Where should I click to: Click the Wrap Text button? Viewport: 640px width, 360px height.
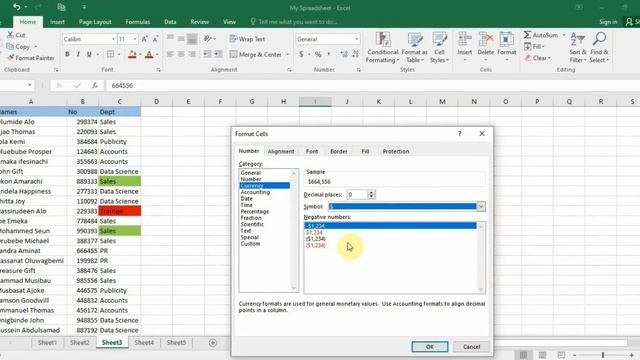(247, 39)
